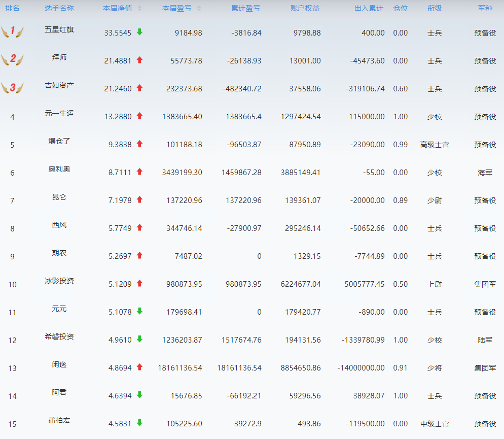504x439 pixels.
Task: Select the value 5005777.45
Action: (x=365, y=284)
